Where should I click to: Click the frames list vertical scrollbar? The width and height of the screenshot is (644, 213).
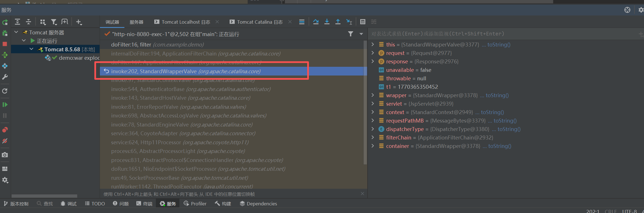[x=365, y=102]
